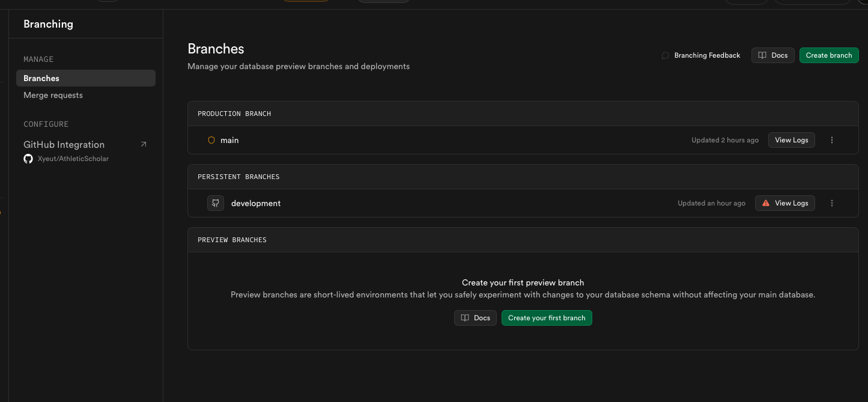
Task: Click the chat bubble icon for Branching Feedback
Action: click(x=665, y=55)
